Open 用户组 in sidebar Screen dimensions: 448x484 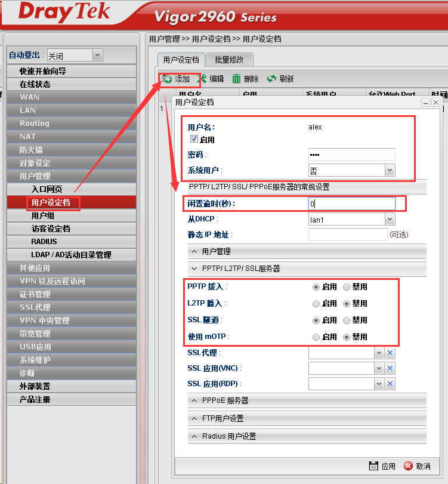click(72, 215)
